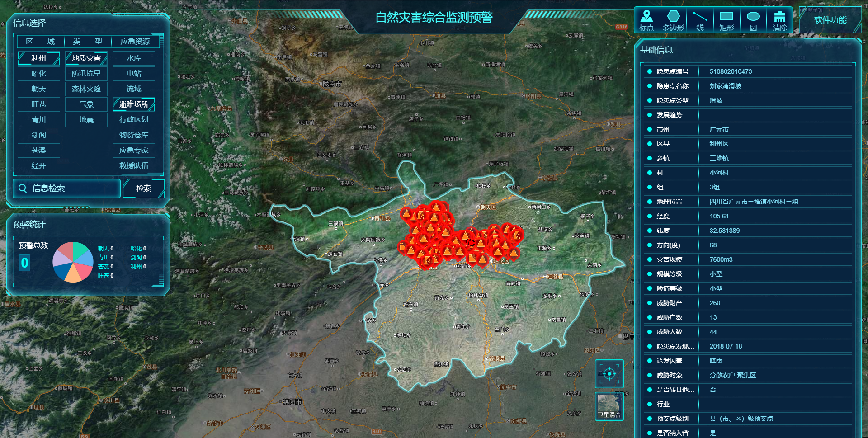Select the 线 line drawing tool

[700, 20]
